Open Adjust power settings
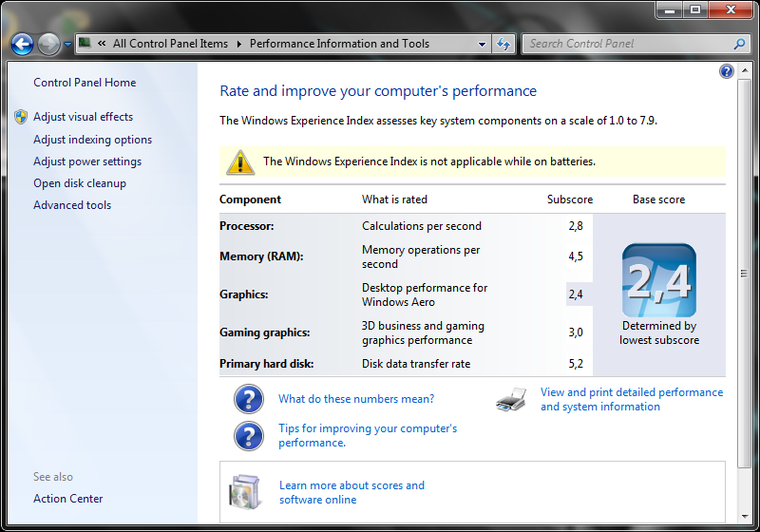The height and width of the screenshot is (532, 760). [x=87, y=161]
